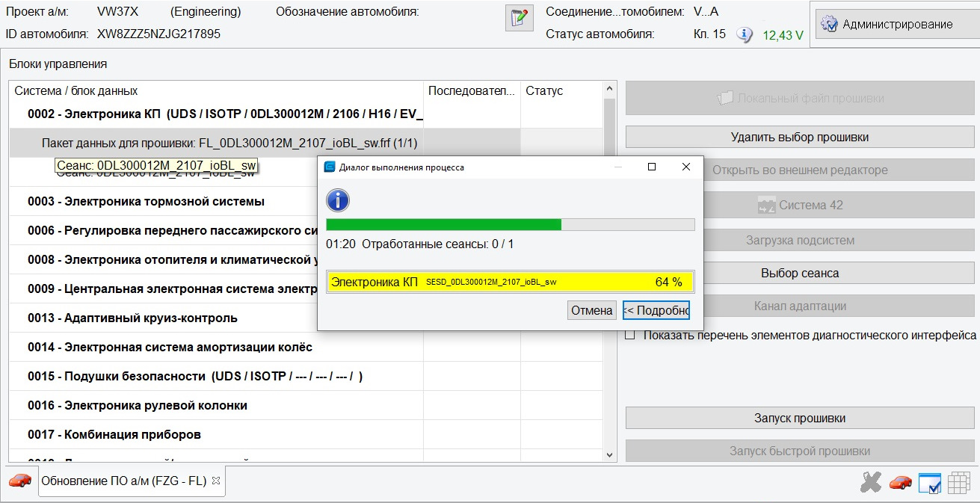Click the Запуск быстрой прошивки button

pos(800,451)
